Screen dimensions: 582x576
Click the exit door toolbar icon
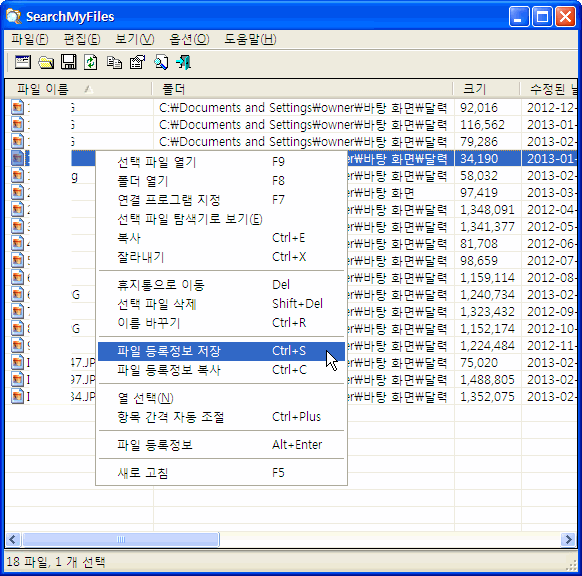point(184,62)
